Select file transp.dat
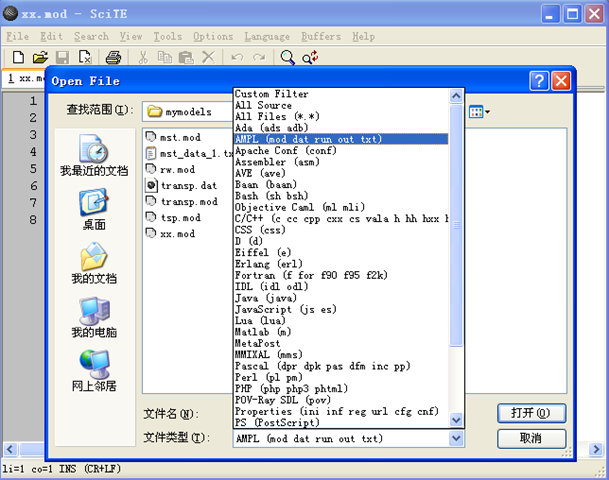 (181, 186)
